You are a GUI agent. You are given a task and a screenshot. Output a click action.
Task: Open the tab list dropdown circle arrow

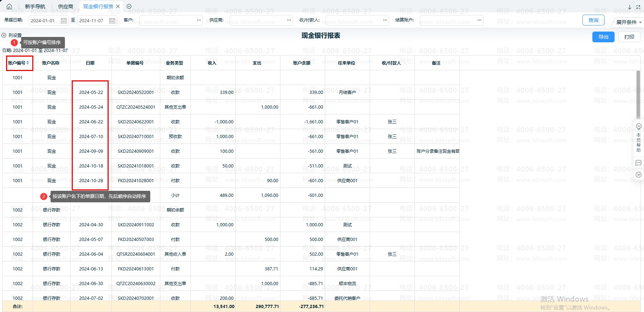129,6
